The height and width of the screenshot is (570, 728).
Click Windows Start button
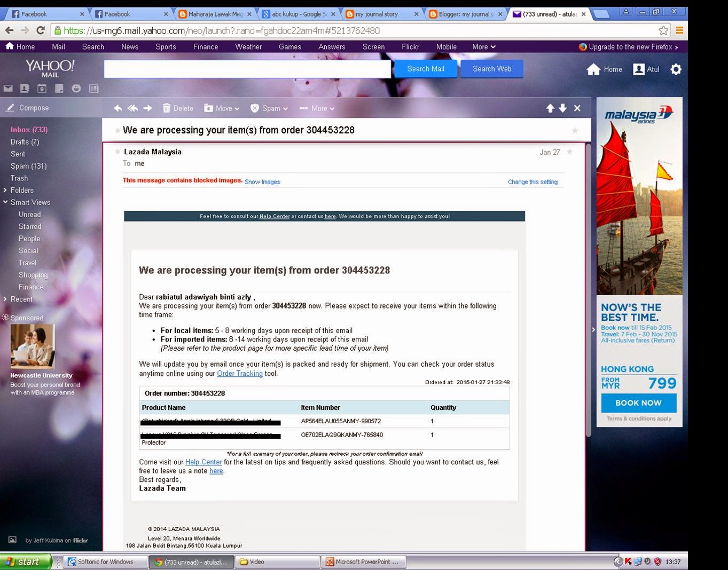pyautogui.click(x=26, y=561)
